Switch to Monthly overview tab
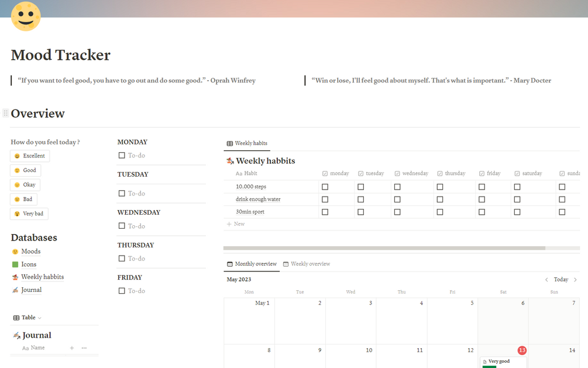The height and width of the screenshot is (368, 588). pos(252,264)
